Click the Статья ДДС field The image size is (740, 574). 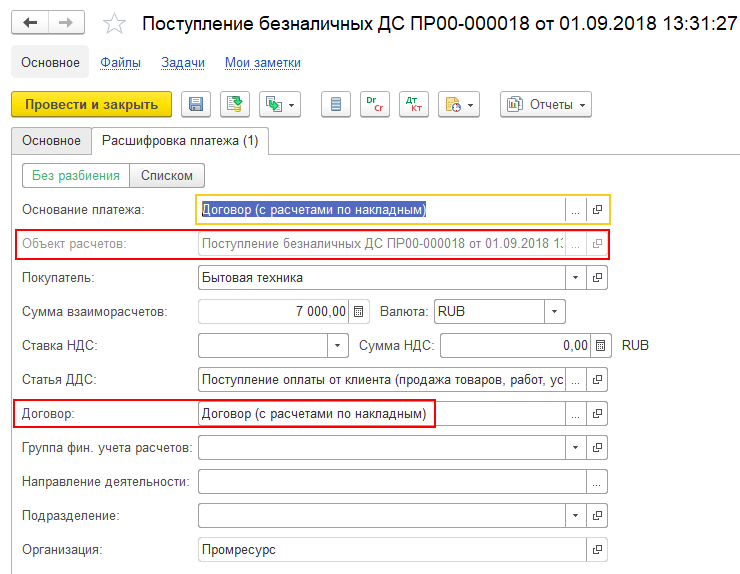pyautogui.click(x=381, y=380)
